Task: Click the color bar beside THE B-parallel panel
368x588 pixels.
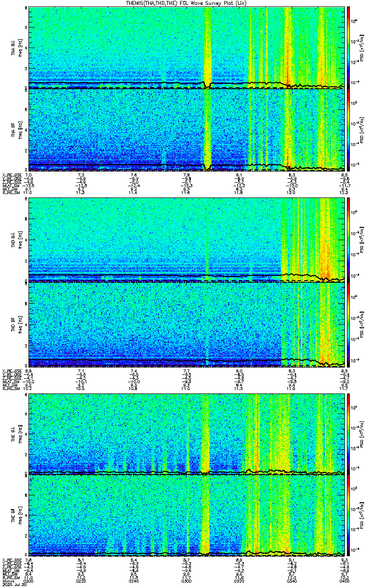Action: point(348,516)
